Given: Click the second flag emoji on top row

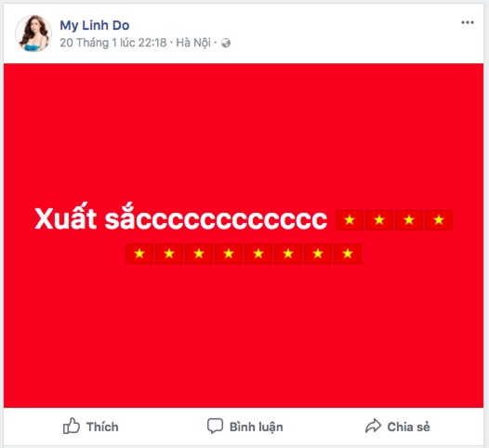Looking at the screenshot, I should (x=379, y=220).
